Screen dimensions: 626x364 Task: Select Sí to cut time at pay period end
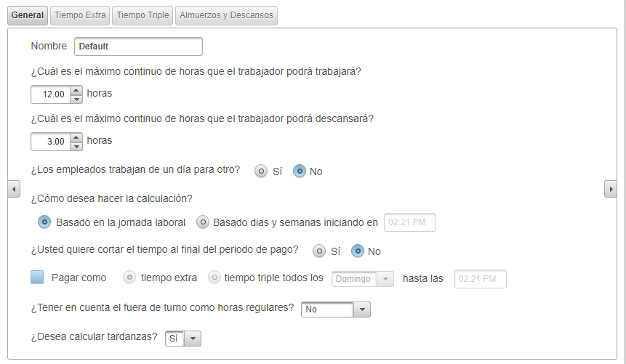319,251
